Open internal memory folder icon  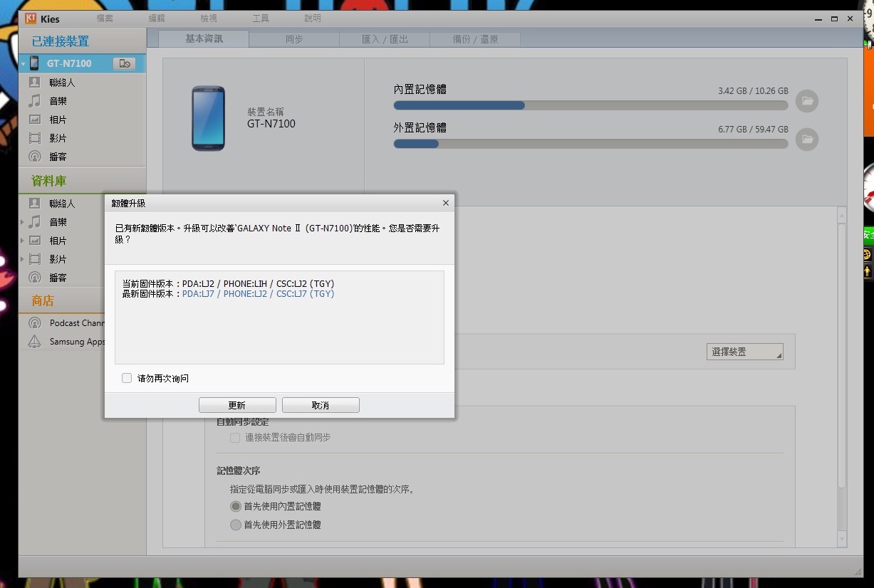click(x=807, y=101)
